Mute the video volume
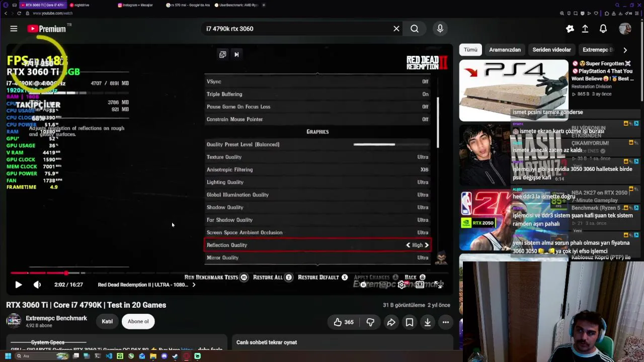The width and height of the screenshot is (644, 362). [37, 285]
